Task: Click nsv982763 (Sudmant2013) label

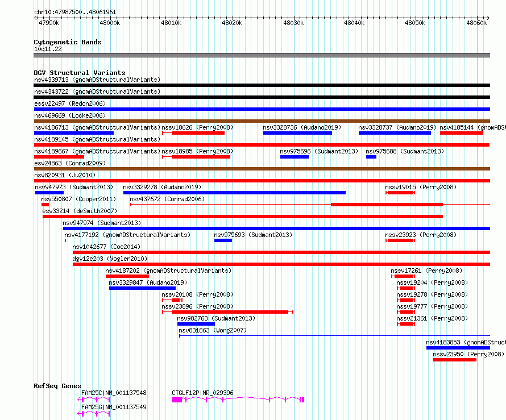Action: point(216,318)
